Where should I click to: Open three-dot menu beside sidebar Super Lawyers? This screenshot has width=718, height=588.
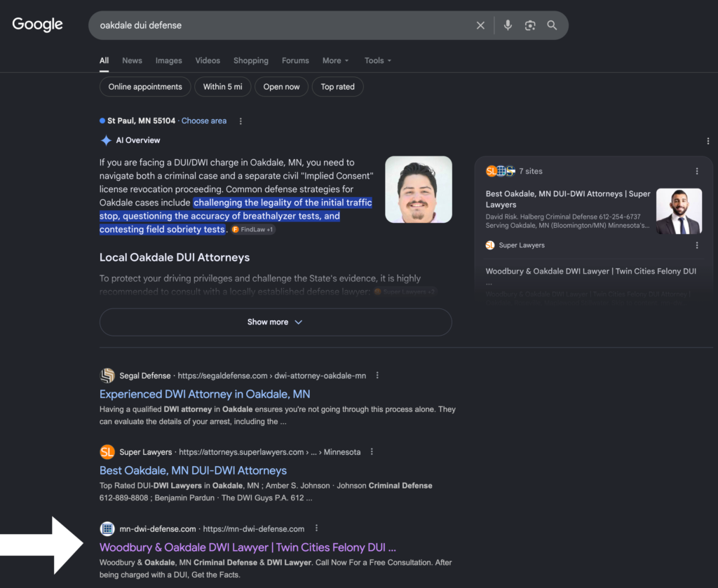[697, 245]
